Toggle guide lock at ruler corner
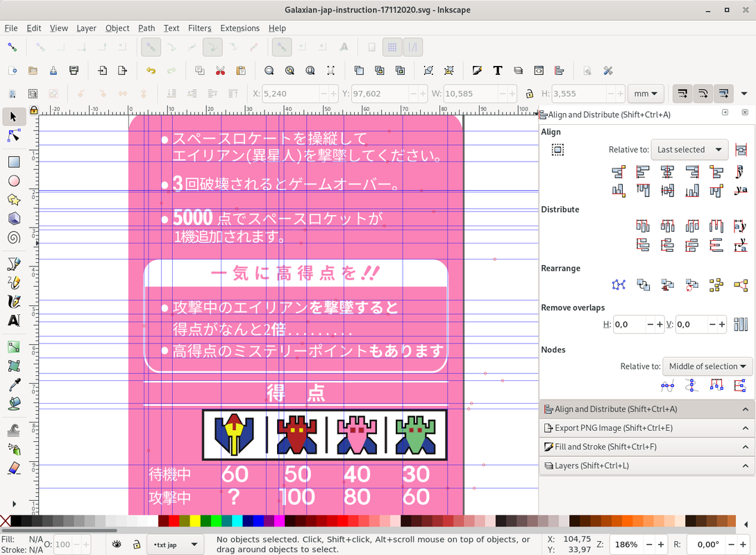This screenshot has height=555, width=756. tap(34, 110)
